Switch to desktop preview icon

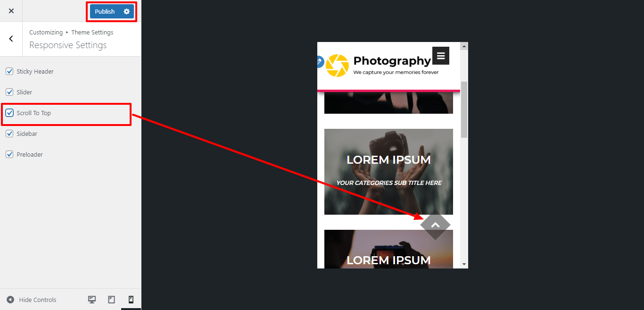[92, 300]
